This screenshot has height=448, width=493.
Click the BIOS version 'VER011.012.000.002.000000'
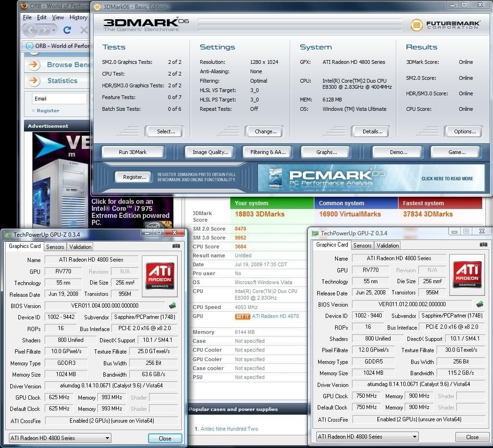point(412,304)
